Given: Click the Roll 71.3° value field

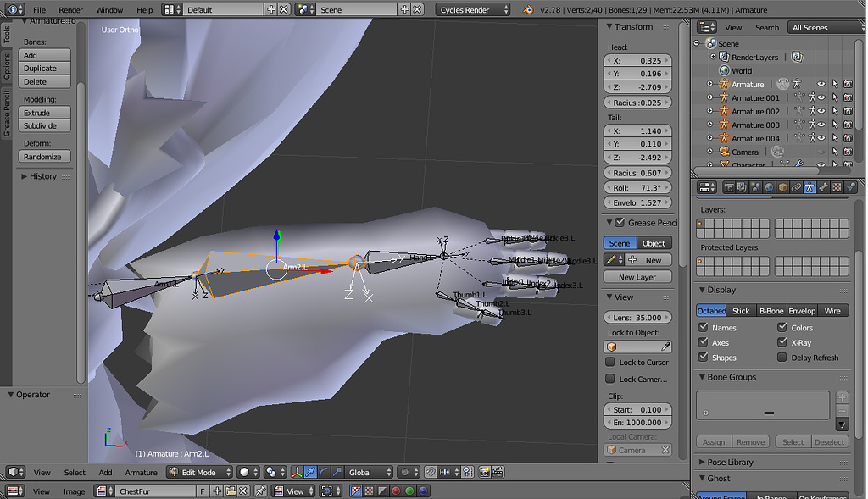Looking at the screenshot, I should [x=637, y=187].
